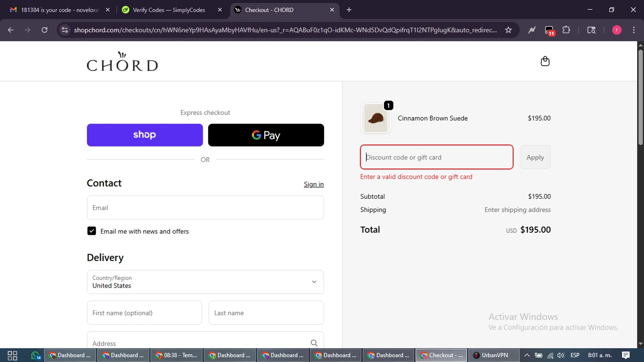
Task: Go back to previous page
Action: (11, 30)
